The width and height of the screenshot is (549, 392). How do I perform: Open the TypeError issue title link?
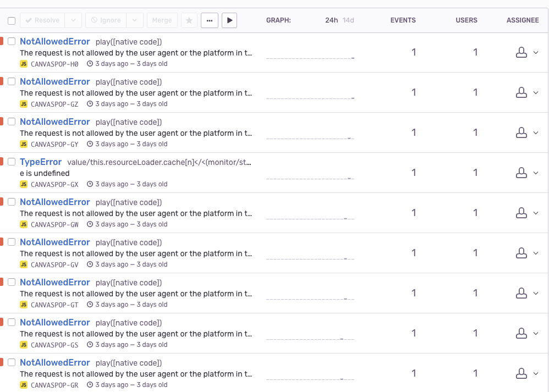[41, 162]
